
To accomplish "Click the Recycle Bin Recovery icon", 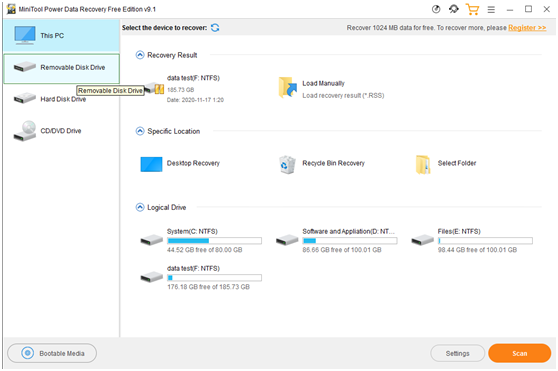I will 287,164.
